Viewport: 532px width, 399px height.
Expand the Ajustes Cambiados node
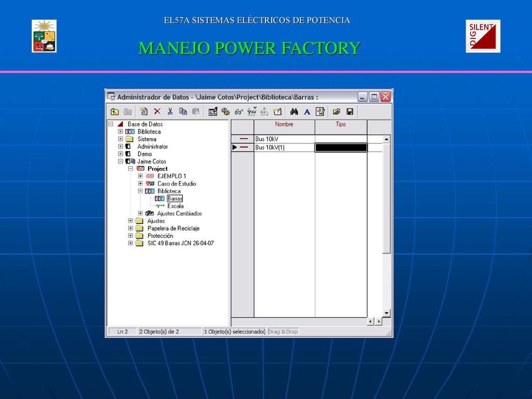(140, 214)
